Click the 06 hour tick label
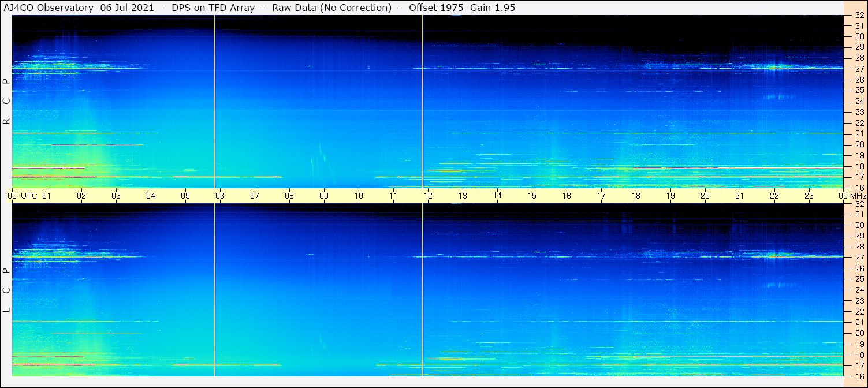The image size is (868, 388). pyautogui.click(x=220, y=196)
